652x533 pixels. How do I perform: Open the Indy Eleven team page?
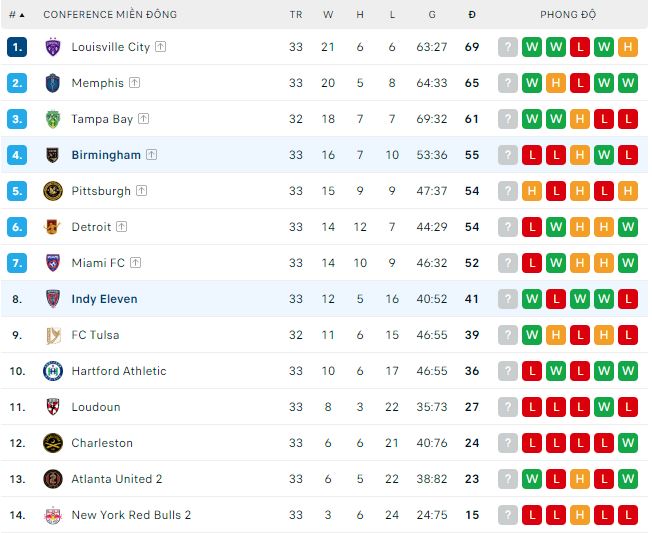104,299
